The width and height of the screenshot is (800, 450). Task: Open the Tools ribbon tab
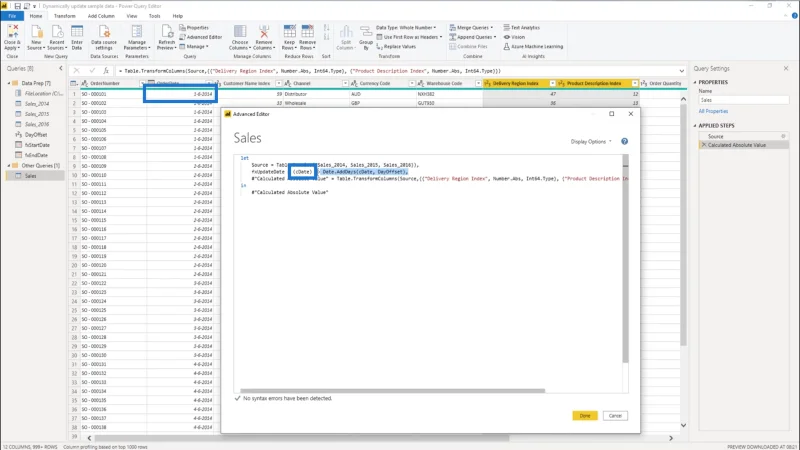point(154,16)
